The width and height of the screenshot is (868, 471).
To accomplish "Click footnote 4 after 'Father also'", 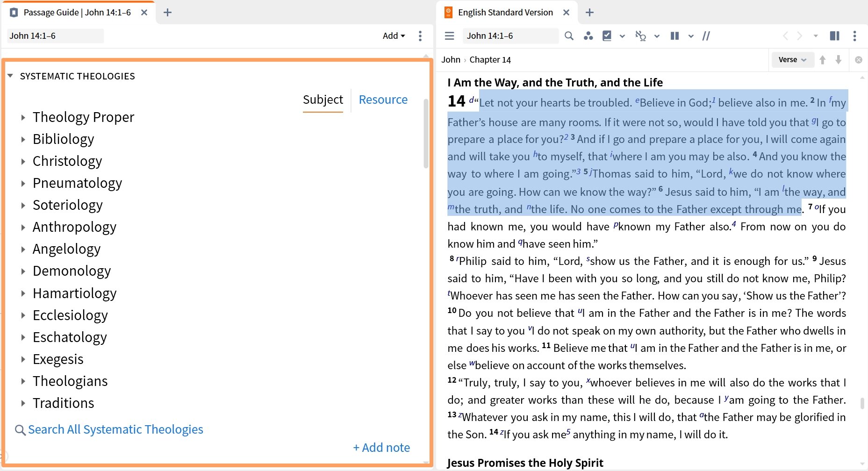I will (734, 224).
